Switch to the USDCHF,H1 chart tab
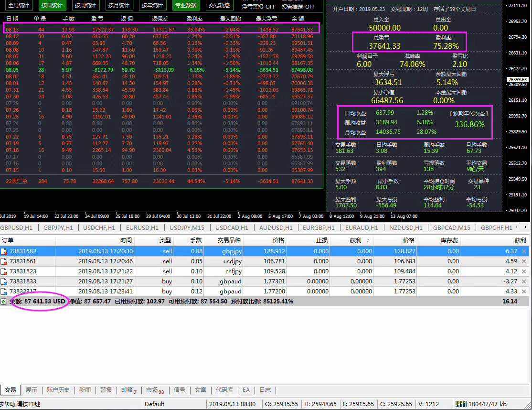The height and width of the screenshot is (410, 532). [99, 228]
